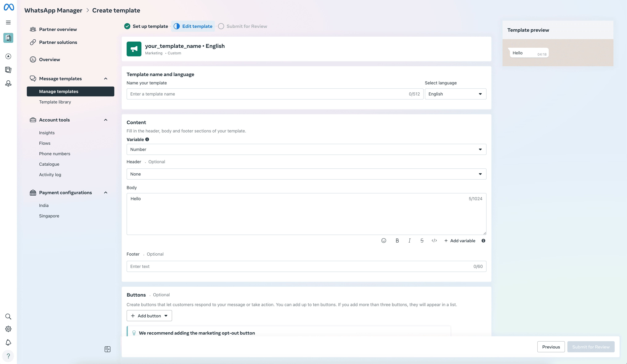The image size is (627, 364).
Task: Click the lightbulb recommendation icon
Action: click(134, 333)
